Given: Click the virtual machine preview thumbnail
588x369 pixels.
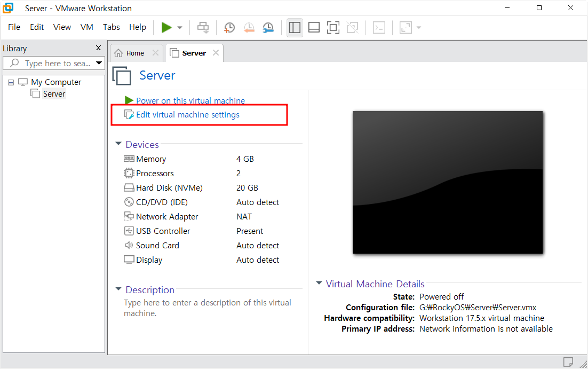Looking at the screenshot, I should pos(447,182).
